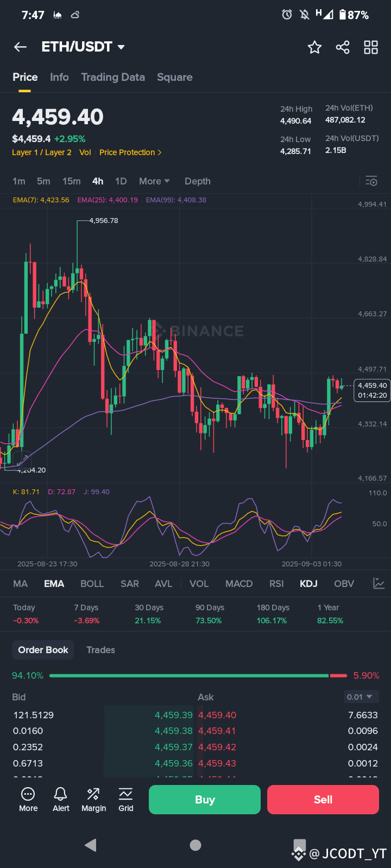Tap the current price label 4,459.40 on chart axis
Image resolution: width=391 pixels, height=868 pixels.
pyautogui.click(x=373, y=390)
